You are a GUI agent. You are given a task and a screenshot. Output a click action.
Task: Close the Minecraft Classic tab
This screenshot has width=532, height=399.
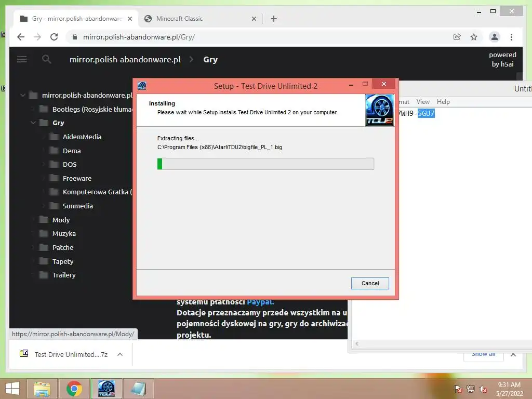(254, 19)
